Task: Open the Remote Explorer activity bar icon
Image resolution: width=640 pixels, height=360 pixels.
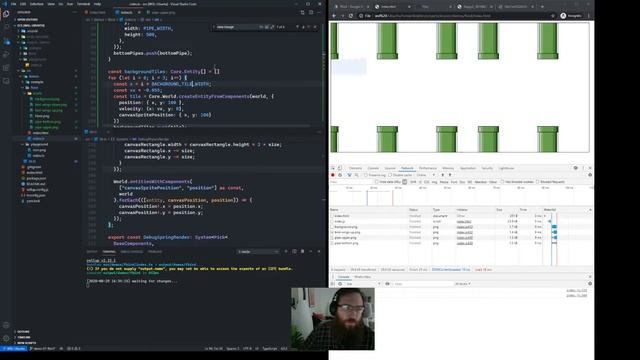Action: click(6, 81)
